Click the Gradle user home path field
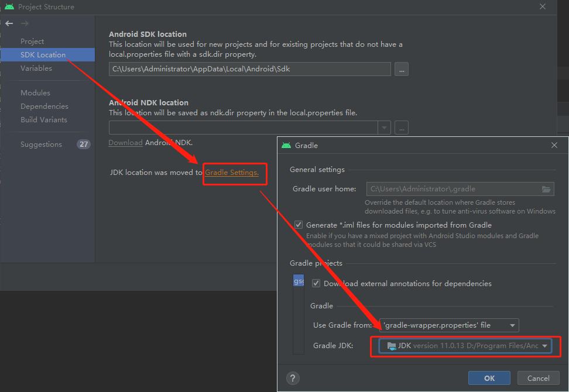Viewport: 569px width, 392px height. pyautogui.click(x=460, y=189)
